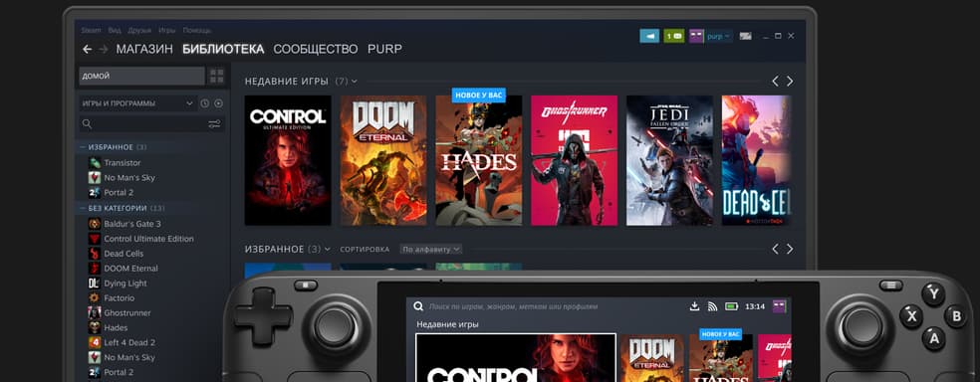This screenshot has width=980, height=382.
Task: Click the Домой home button
Action: click(141, 77)
